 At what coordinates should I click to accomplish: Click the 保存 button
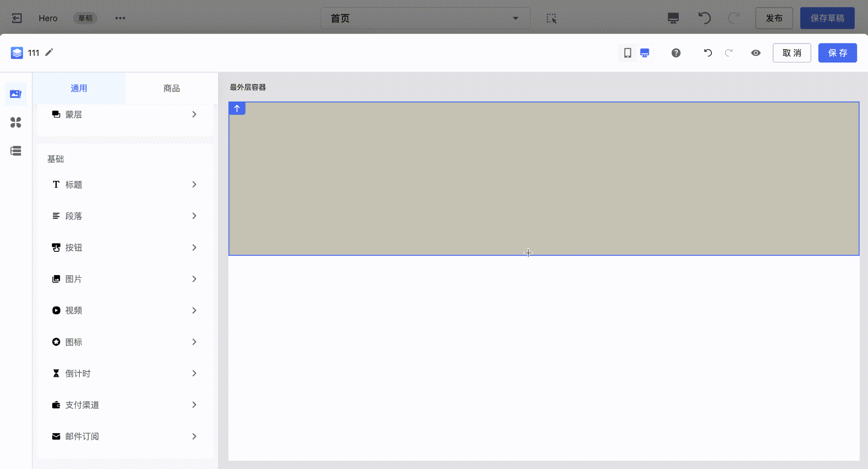click(x=837, y=53)
